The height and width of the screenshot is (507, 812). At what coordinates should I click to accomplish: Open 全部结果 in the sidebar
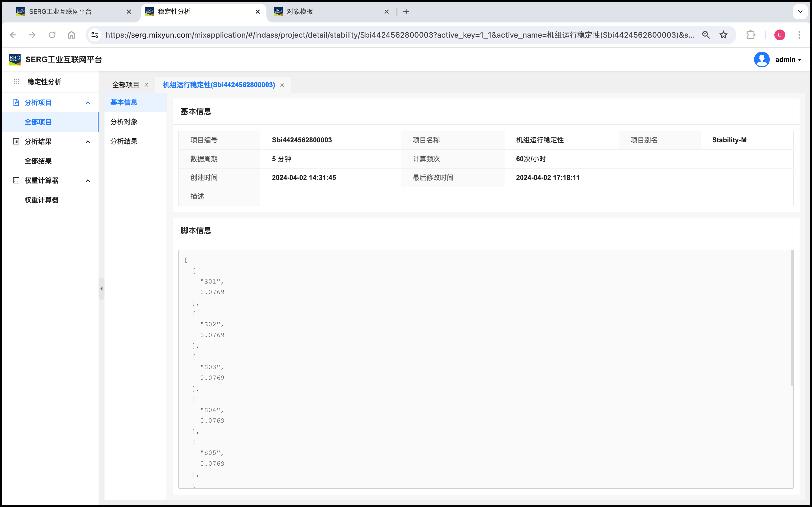38,161
